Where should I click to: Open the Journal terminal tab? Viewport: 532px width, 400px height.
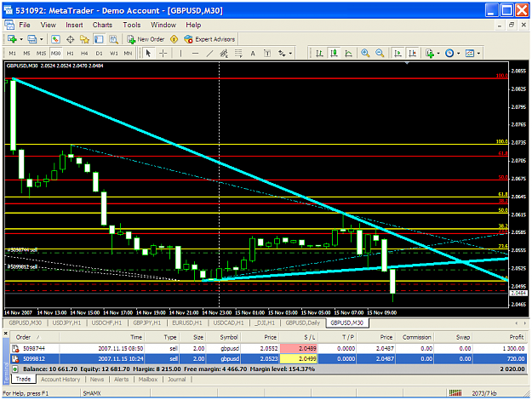pos(177,380)
